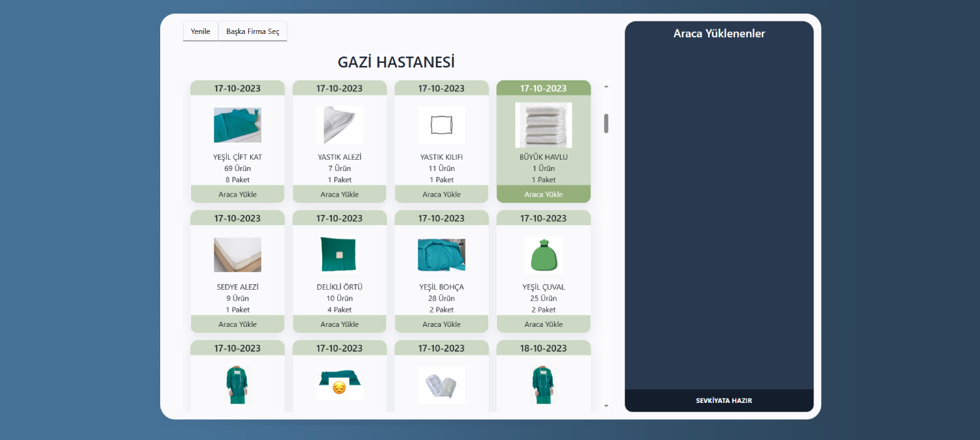This screenshot has height=440, width=980.
Task: Click the '7 Ürün' count text
Action: [340, 168]
